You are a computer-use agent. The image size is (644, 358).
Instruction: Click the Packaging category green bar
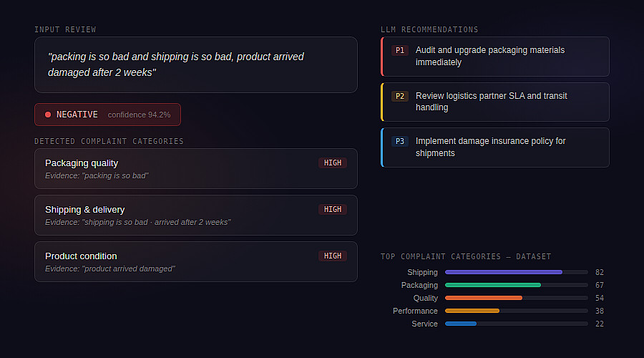coord(493,285)
